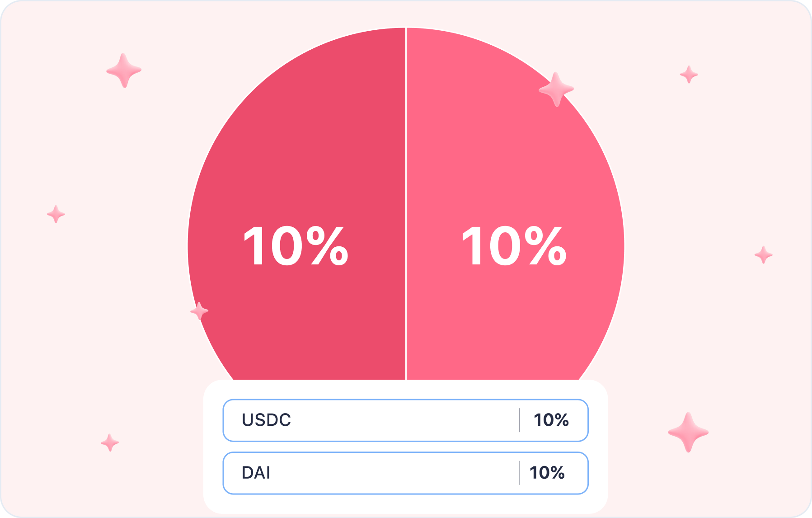
Task: Click the small sparkle in the top-right corner area
Action: (689, 75)
